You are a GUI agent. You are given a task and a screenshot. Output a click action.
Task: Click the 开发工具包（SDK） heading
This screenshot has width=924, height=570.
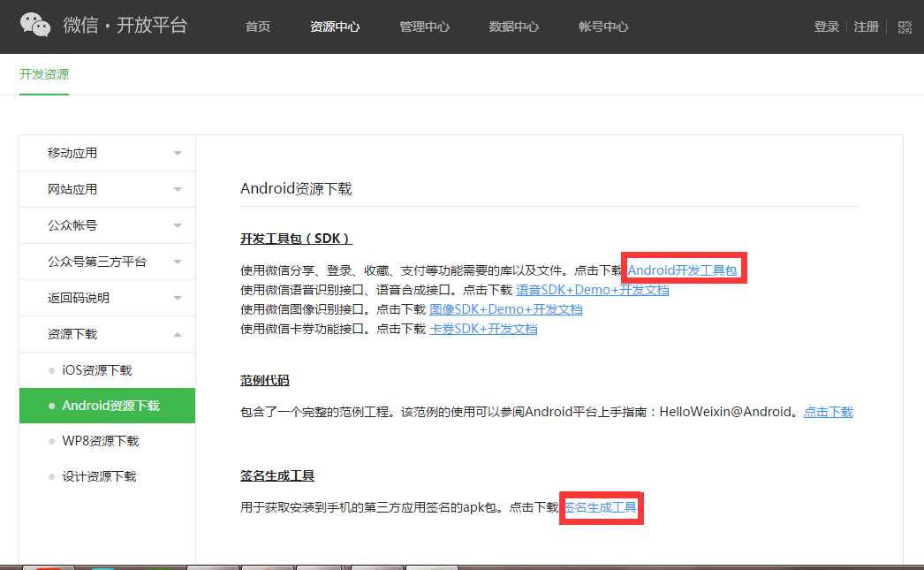tap(296, 239)
